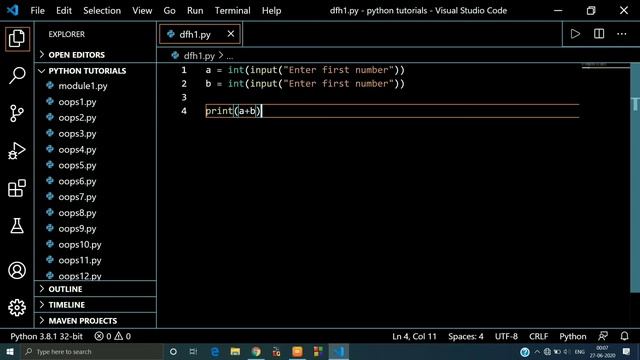Open the View menu

click(142, 11)
